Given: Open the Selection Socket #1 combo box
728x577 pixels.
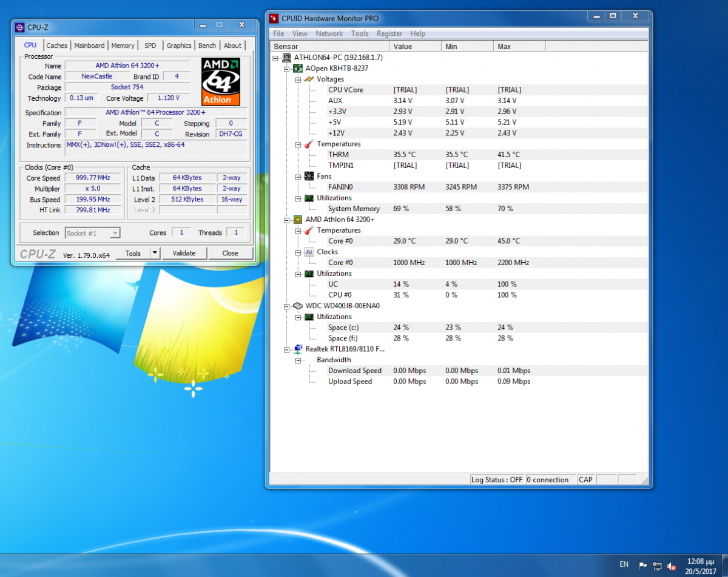Looking at the screenshot, I should [93, 233].
